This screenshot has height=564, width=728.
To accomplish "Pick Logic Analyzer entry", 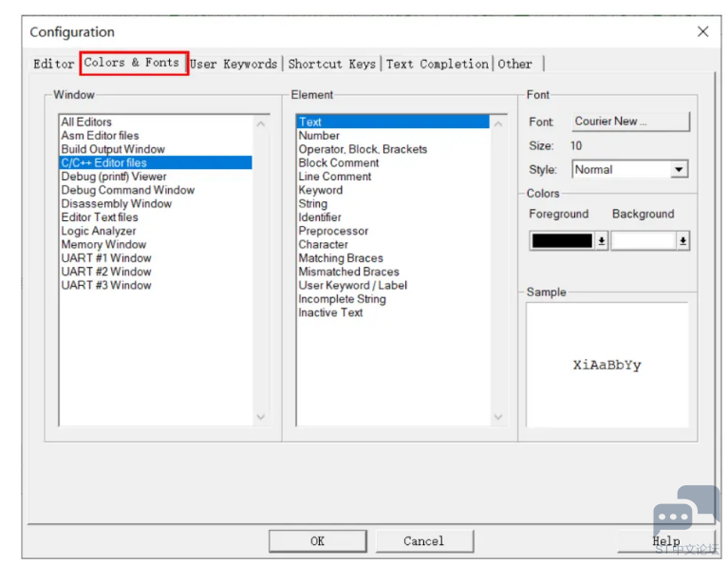I will click(156, 231).
